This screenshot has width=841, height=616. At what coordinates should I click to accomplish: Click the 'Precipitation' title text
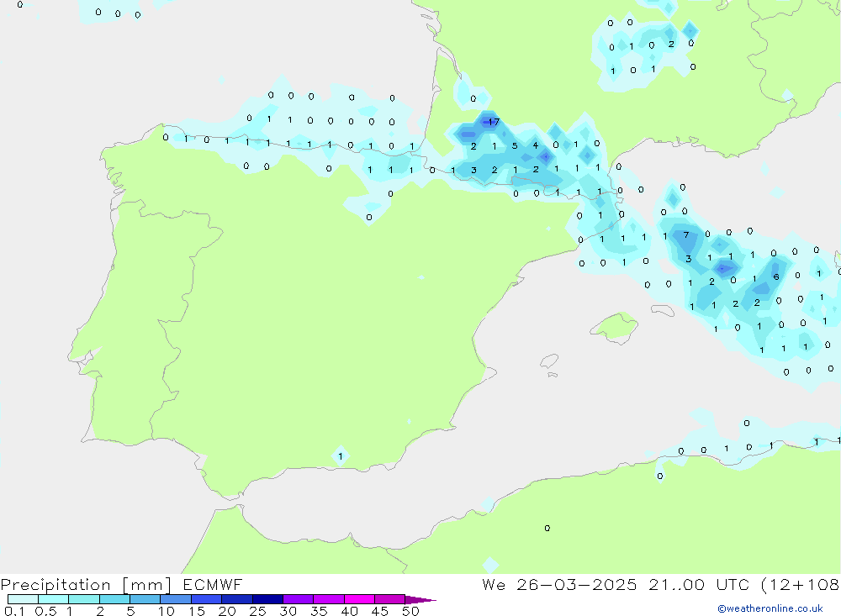pos(56,585)
